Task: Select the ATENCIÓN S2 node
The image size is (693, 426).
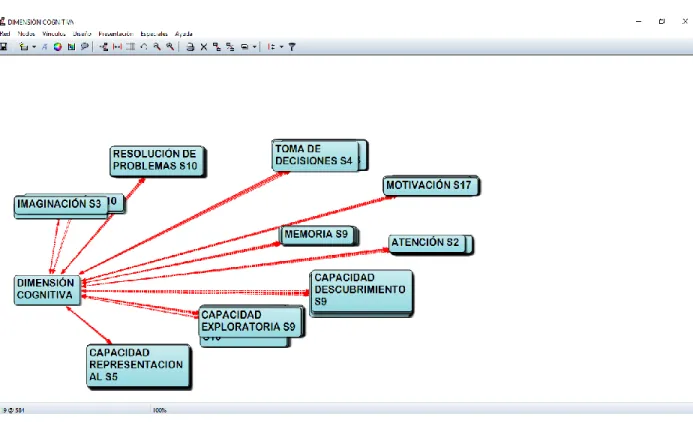Action: pos(427,243)
